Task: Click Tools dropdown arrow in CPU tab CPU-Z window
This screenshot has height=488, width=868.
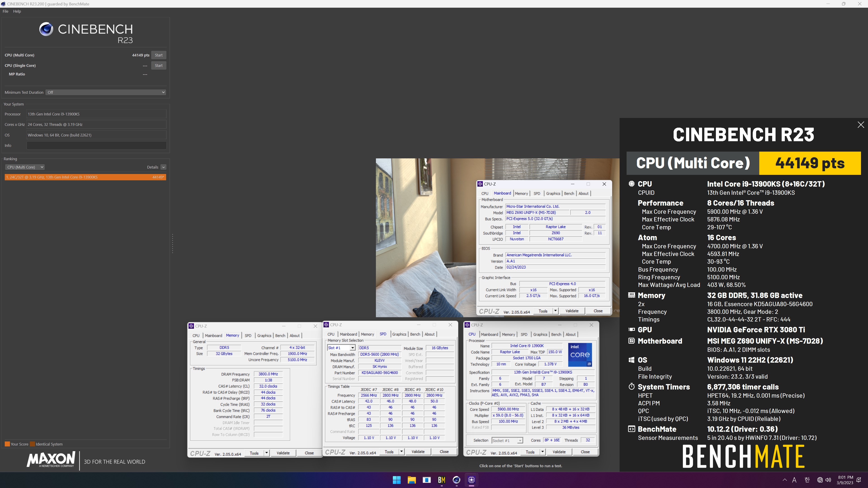Action: pyautogui.click(x=542, y=452)
